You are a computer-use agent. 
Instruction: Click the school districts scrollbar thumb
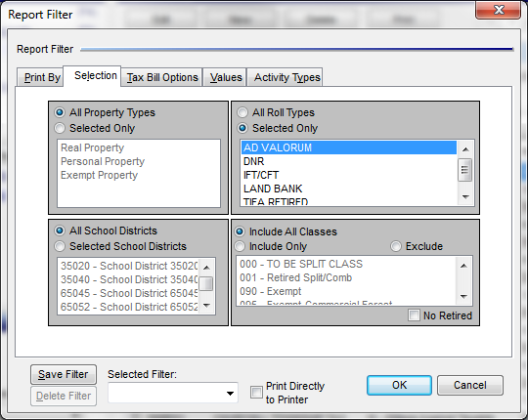(x=206, y=283)
